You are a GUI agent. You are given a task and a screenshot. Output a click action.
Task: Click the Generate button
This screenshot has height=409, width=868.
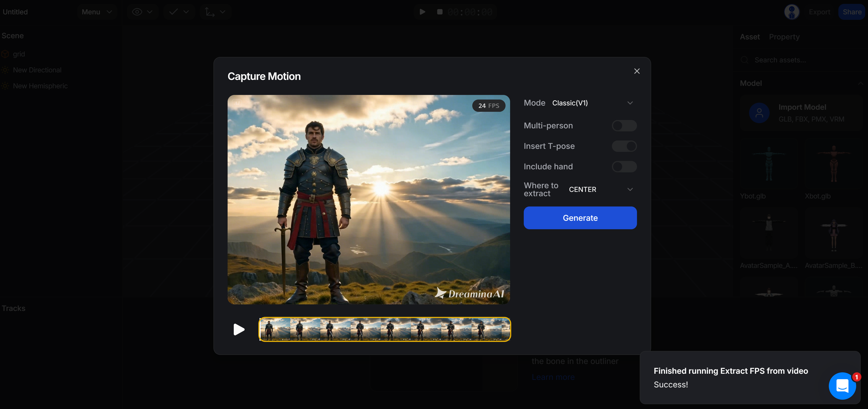pos(580,218)
